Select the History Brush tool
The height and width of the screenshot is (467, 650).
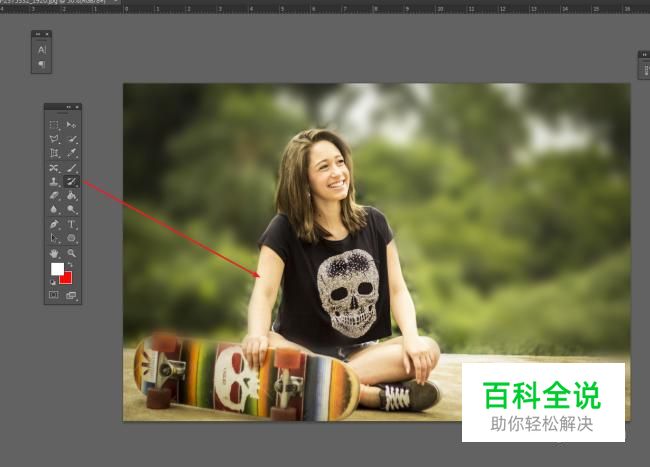[71, 181]
